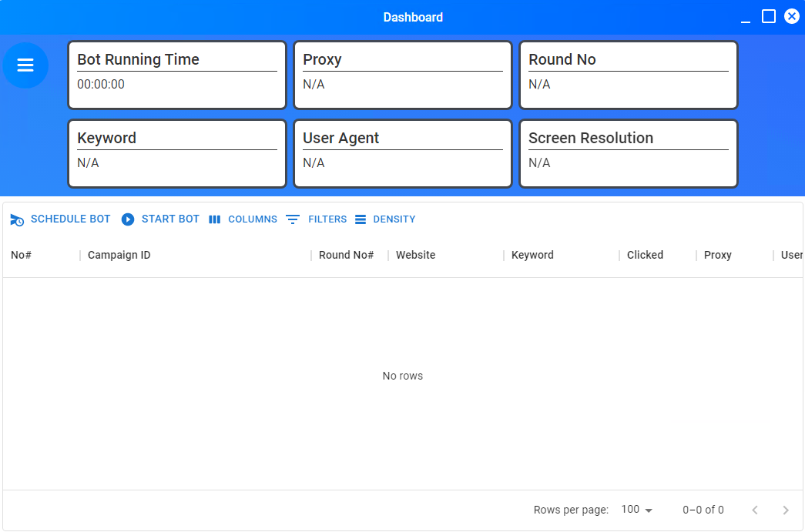Viewport: 805px width, 532px height.
Task: Go to the next page arrow
Action: pos(786,510)
